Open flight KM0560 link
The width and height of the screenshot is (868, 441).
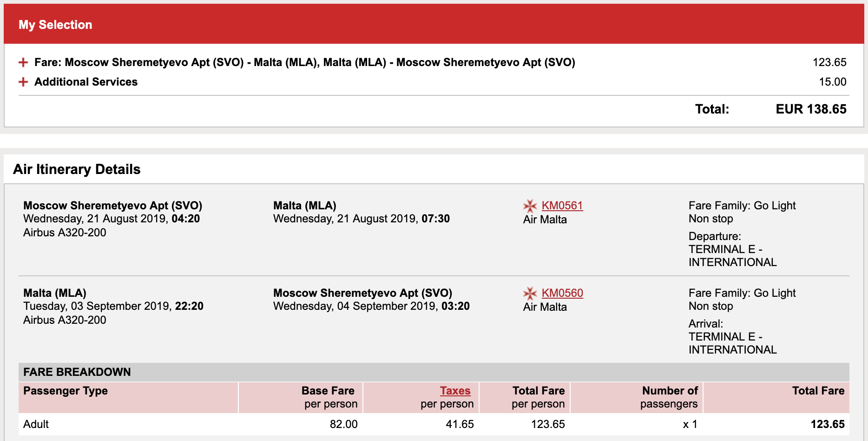(x=562, y=293)
